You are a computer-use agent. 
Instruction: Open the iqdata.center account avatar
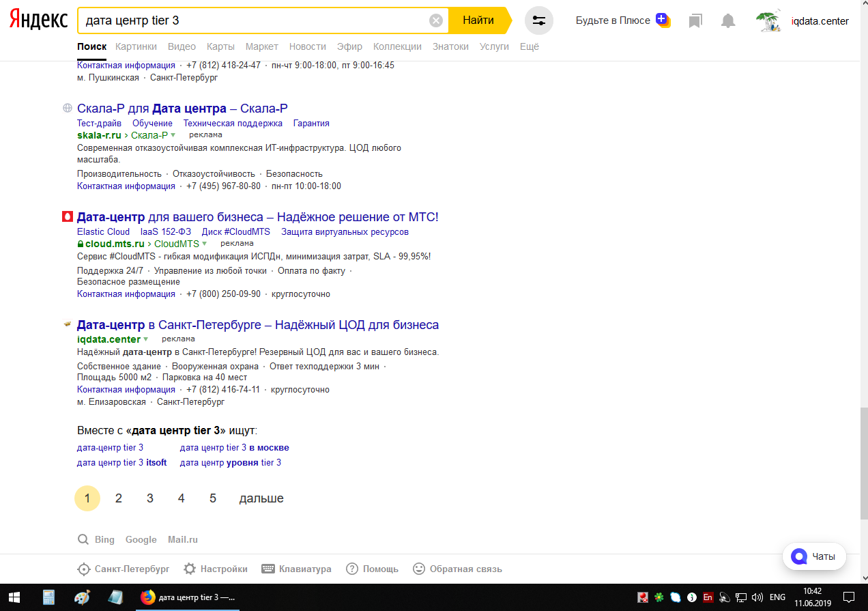pyautogui.click(x=768, y=21)
